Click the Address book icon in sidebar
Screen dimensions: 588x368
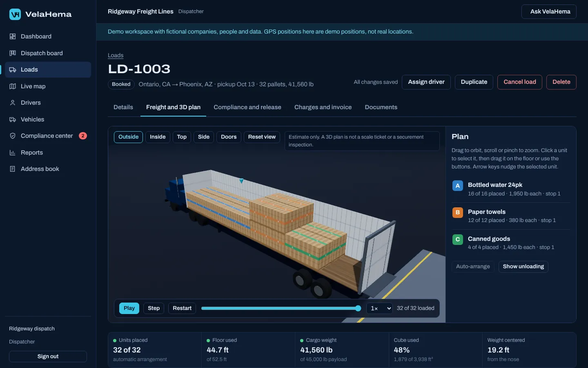13,169
